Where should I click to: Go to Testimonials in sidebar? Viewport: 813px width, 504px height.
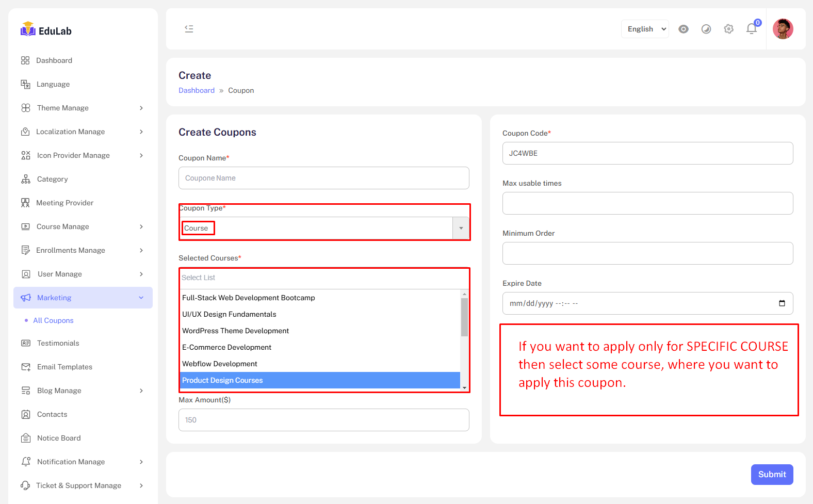(x=58, y=343)
